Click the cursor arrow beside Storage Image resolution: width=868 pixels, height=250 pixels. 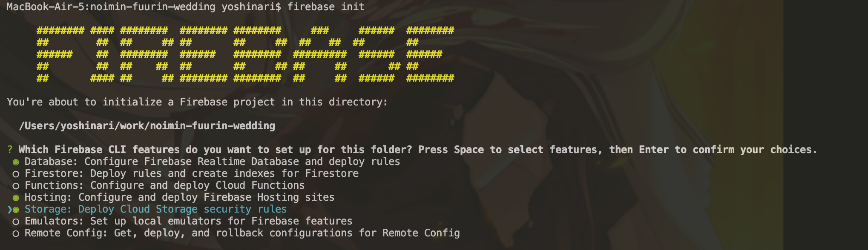point(9,210)
